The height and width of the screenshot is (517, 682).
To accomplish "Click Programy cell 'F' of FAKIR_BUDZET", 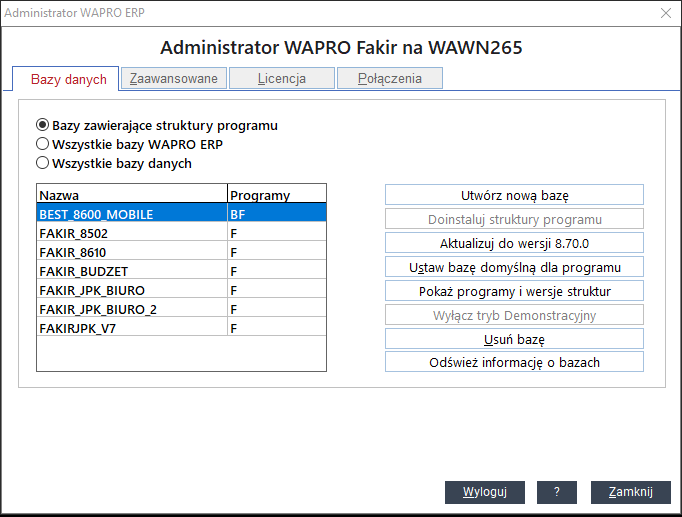I will 277,271.
